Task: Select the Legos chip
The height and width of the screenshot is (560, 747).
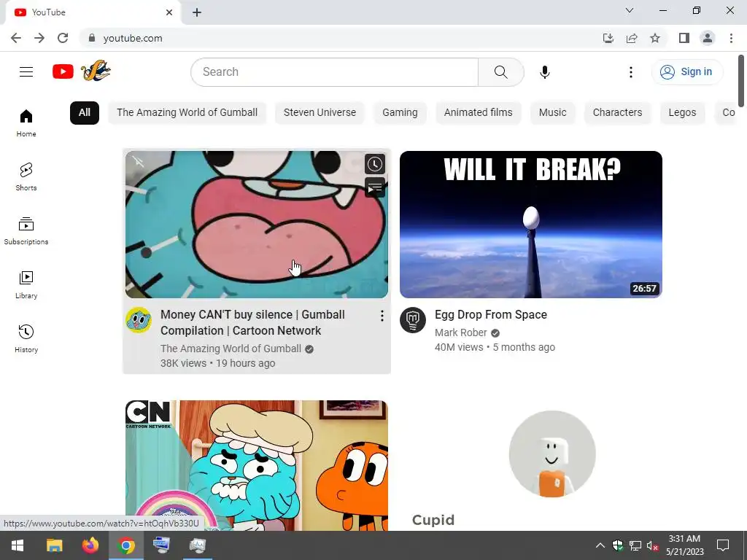Action: pyautogui.click(x=682, y=113)
